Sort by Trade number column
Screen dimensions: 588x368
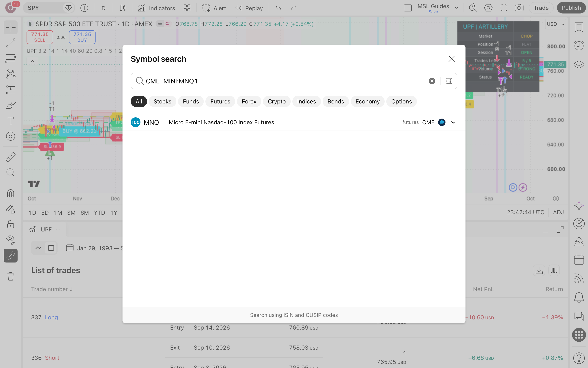pos(52,289)
